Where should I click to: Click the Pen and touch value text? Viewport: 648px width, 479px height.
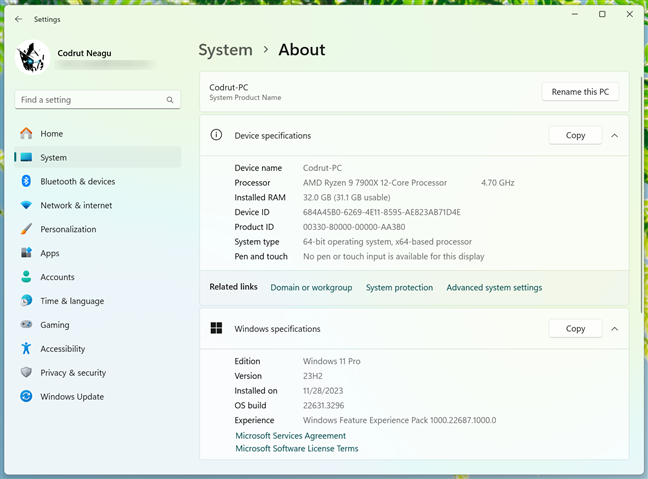(x=393, y=257)
